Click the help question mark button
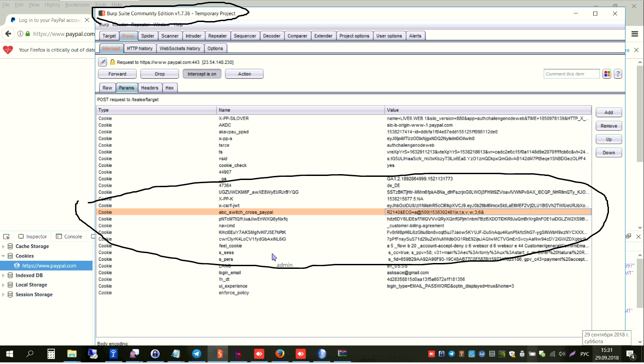 pos(618,74)
